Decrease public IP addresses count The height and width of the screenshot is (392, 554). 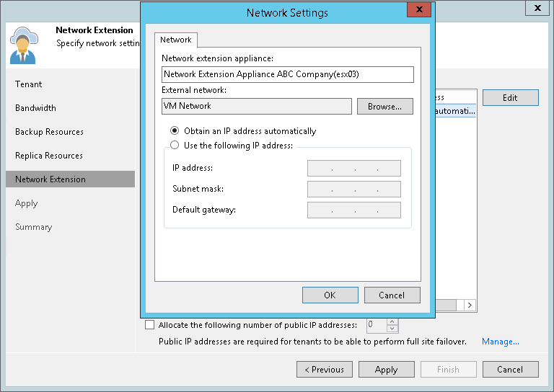click(x=392, y=329)
